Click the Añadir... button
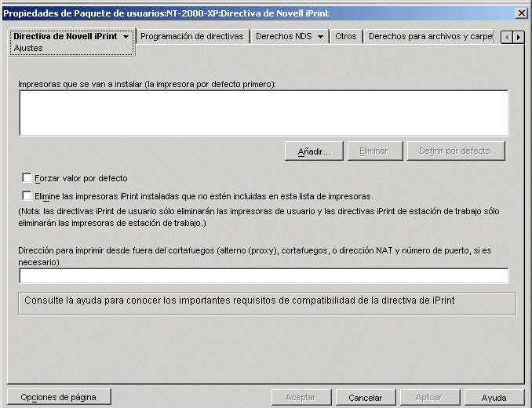532x408 pixels. point(314,151)
